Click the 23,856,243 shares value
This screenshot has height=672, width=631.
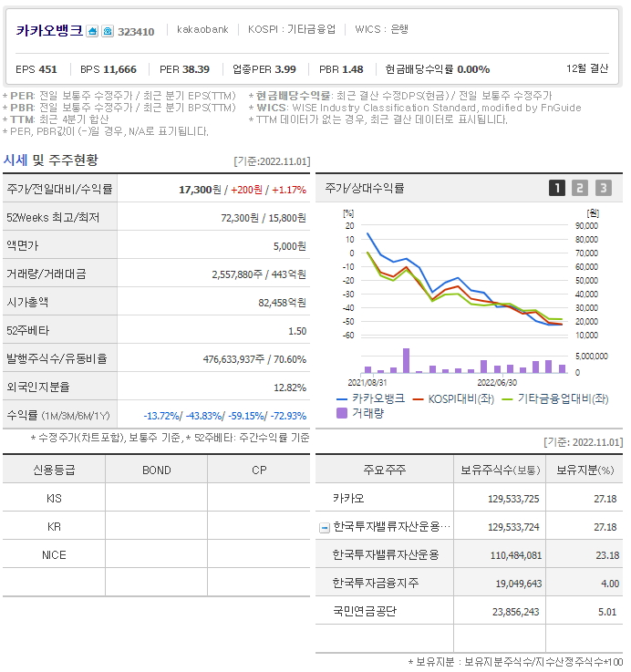515,612
